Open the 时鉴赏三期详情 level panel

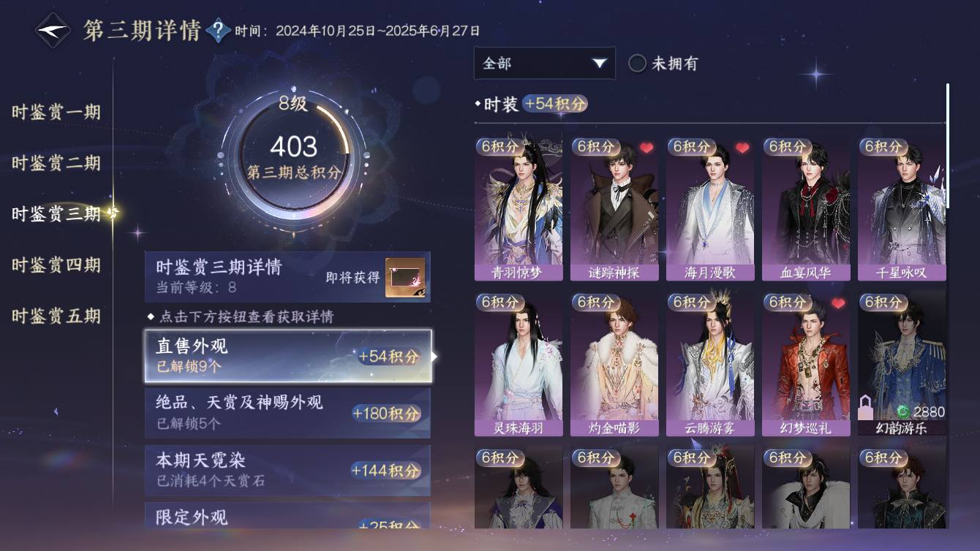[x=287, y=277]
